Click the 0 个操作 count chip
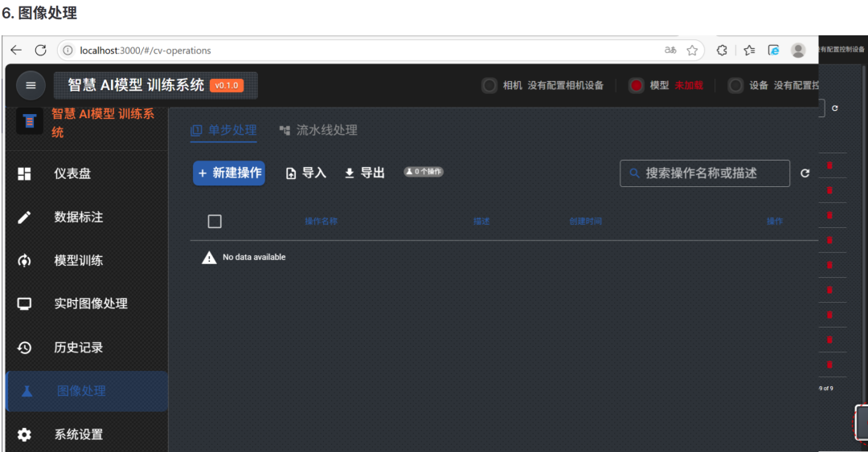This screenshot has width=868, height=452. [x=424, y=172]
